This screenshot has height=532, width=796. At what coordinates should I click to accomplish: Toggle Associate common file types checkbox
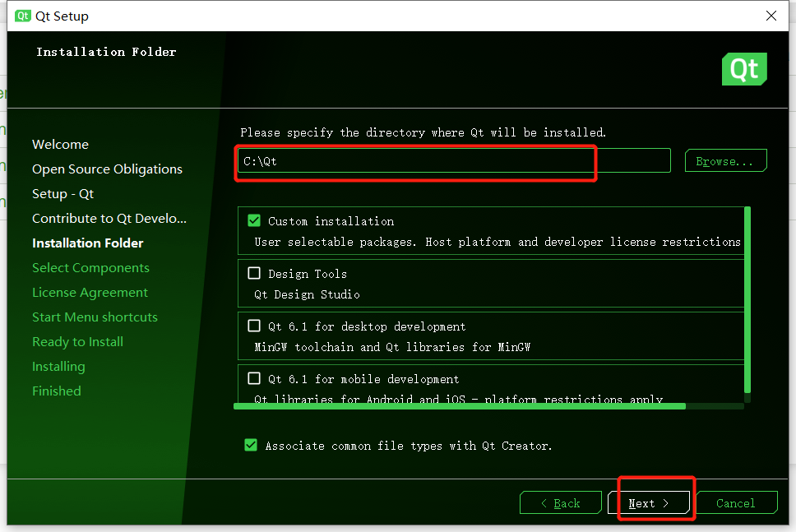[x=251, y=445]
